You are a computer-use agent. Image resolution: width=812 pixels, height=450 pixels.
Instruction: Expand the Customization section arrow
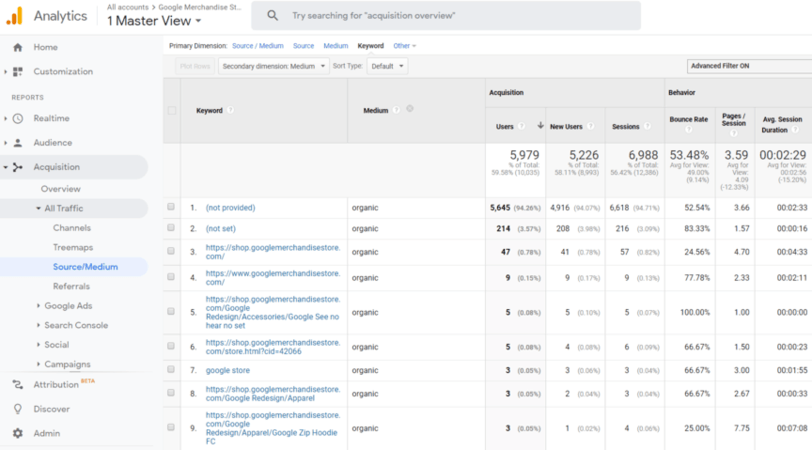point(5,71)
